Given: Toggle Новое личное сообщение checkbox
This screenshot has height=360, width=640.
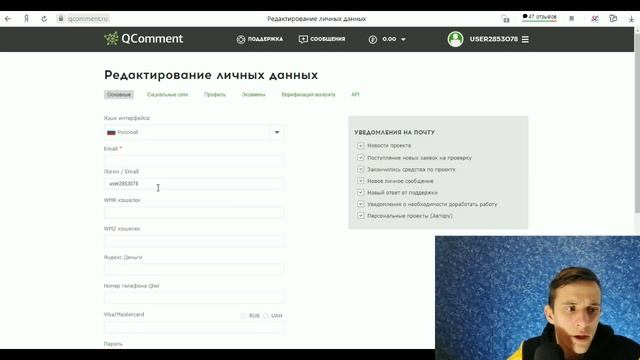Looking at the screenshot, I should pos(360,180).
